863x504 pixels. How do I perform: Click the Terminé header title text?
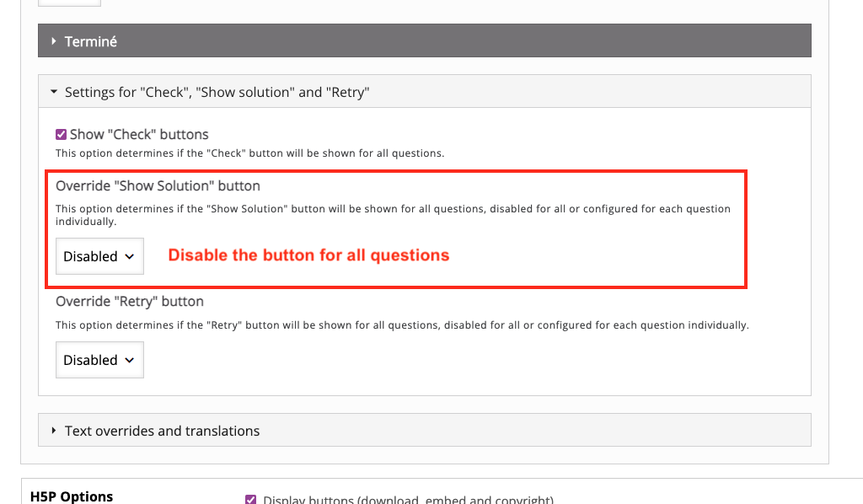(x=91, y=42)
